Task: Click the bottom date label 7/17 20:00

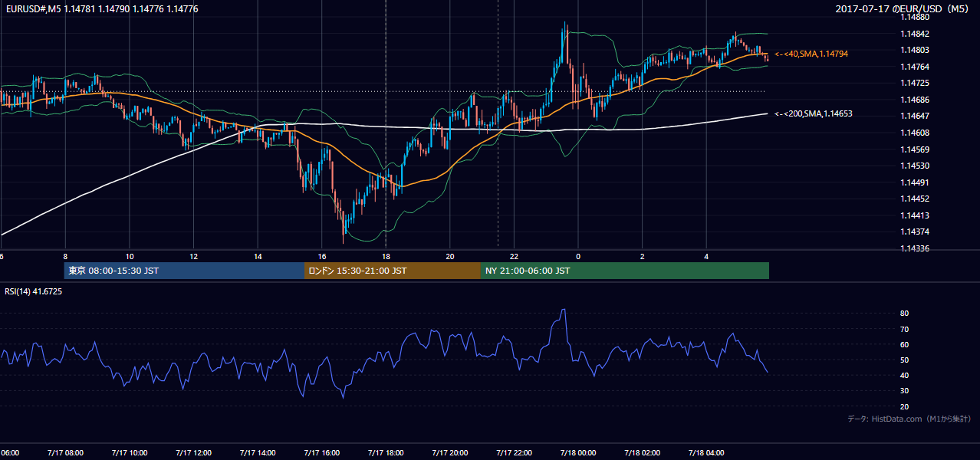Action: tap(450, 453)
